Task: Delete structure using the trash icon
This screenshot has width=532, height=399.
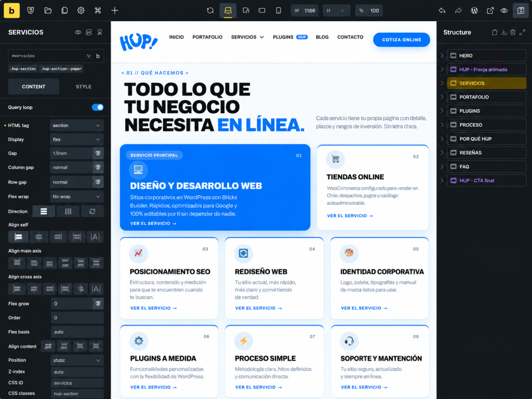Action: click(x=513, y=32)
